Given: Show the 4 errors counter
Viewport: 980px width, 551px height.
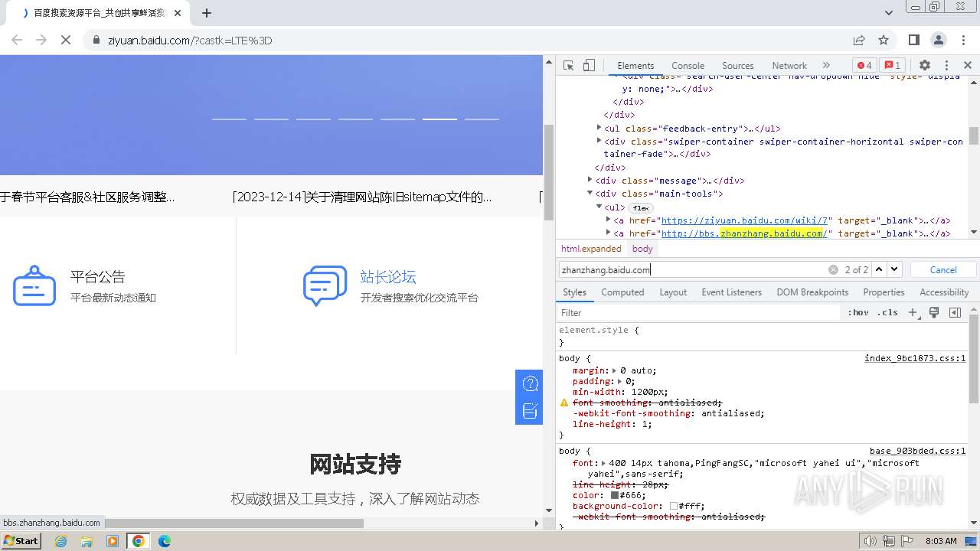Looking at the screenshot, I should (x=864, y=66).
